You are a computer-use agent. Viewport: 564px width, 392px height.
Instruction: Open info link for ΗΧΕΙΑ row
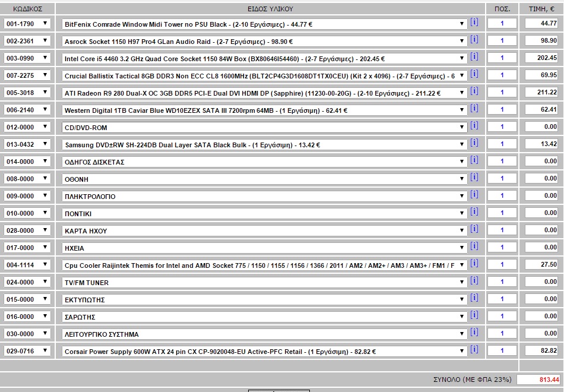pos(474,246)
